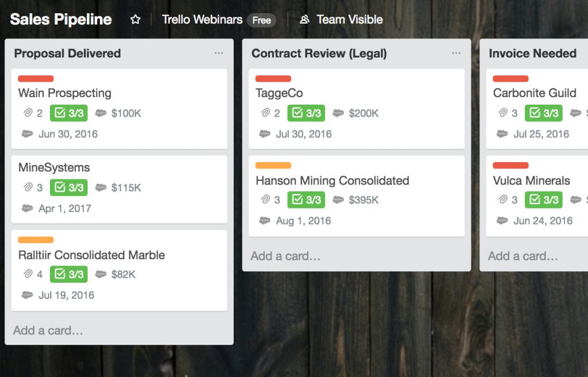Open the Proposal Delivered list menu
588x377 pixels.
tap(219, 53)
